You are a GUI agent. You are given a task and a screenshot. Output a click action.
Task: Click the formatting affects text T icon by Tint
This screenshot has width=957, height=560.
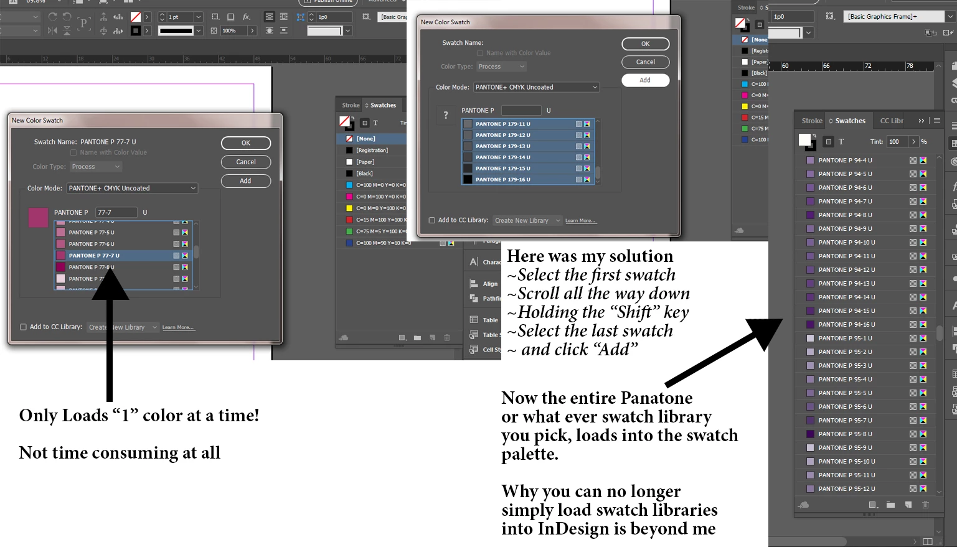pyautogui.click(x=841, y=142)
